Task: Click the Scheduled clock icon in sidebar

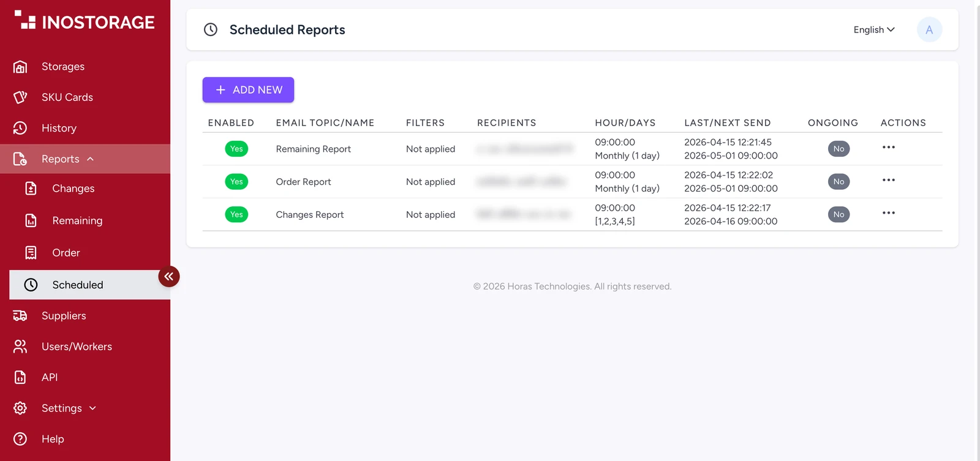Action: click(31, 285)
